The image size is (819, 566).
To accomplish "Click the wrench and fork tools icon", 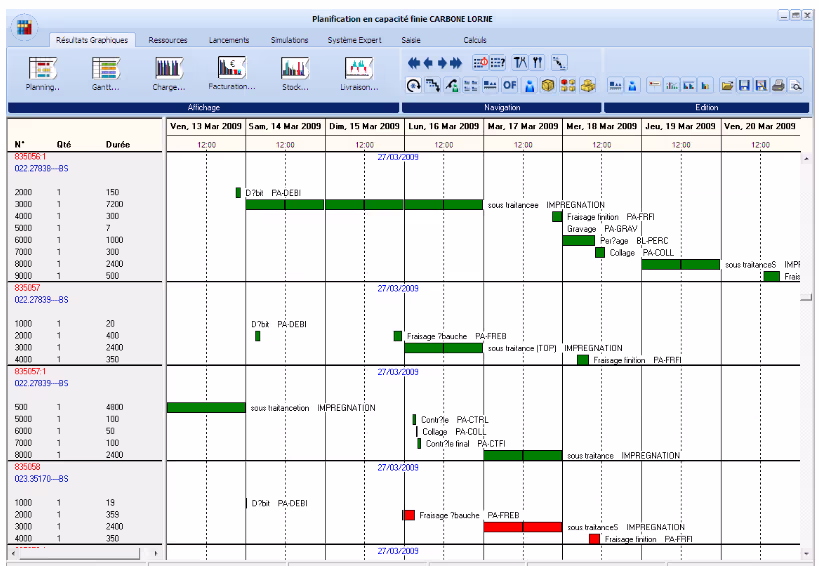I will click(x=537, y=63).
